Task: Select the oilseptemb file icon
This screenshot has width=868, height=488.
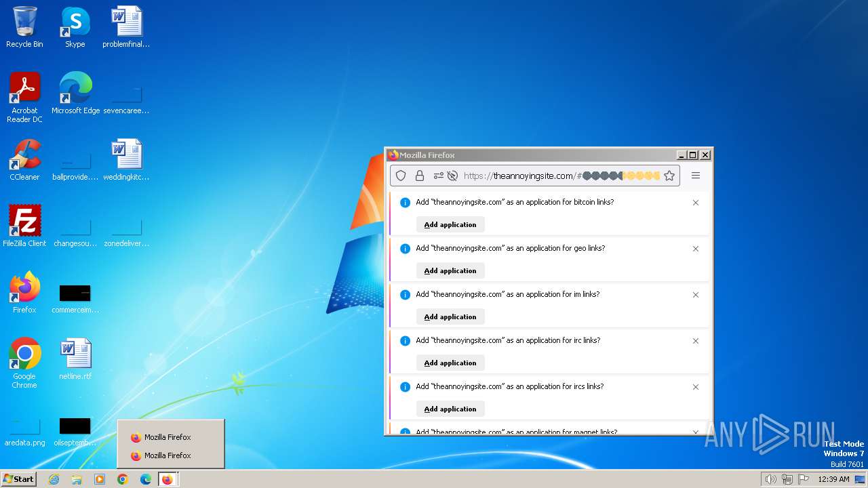Action: [x=75, y=431]
